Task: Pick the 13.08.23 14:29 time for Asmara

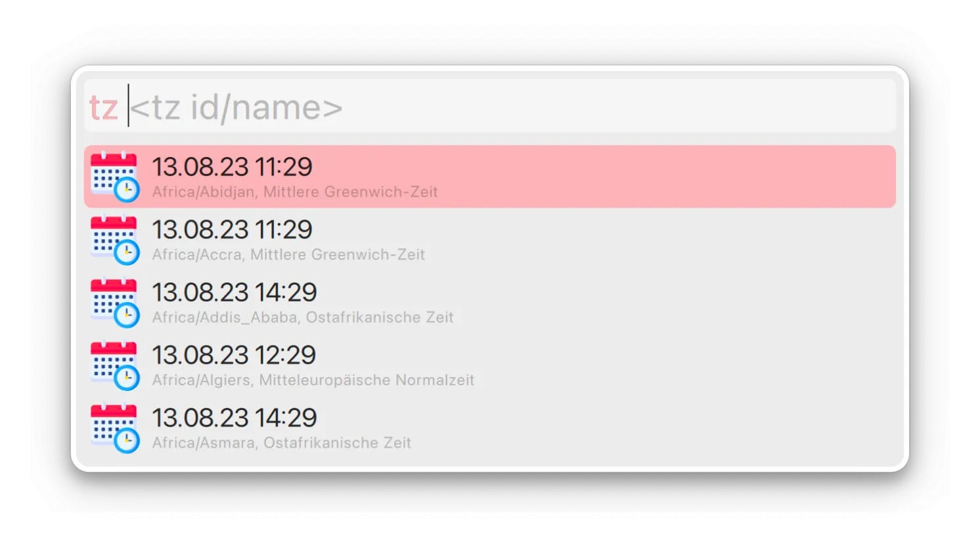Action: tap(234, 418)
